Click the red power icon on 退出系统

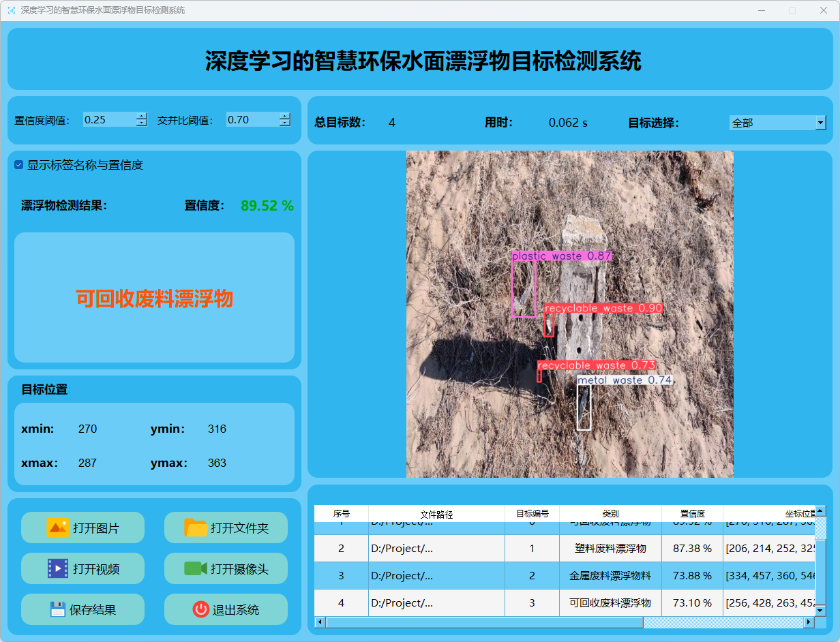click(x=200, y=609)
